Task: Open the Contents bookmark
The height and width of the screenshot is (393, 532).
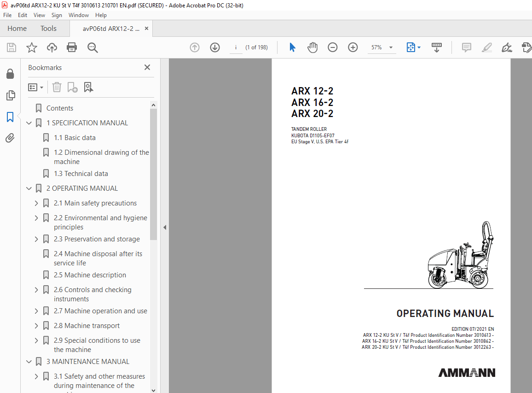Action: 60,108
